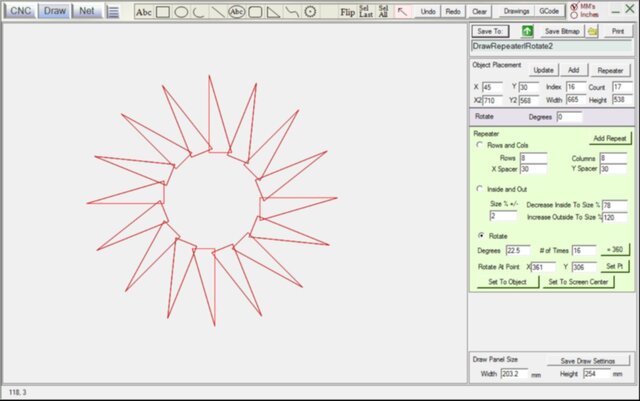Image resolution: width=640 pixels, height=401 pixels.
Task: Click the Set To Object button
Action: point(507,282)
